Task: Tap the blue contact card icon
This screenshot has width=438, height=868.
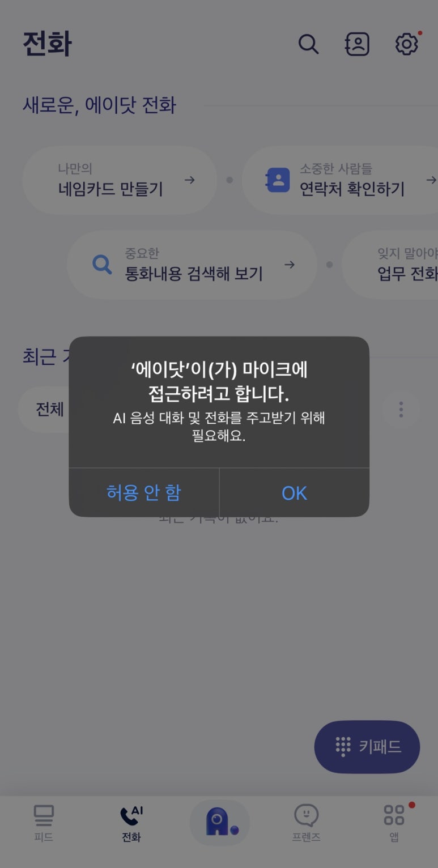Action: (278, 180)
